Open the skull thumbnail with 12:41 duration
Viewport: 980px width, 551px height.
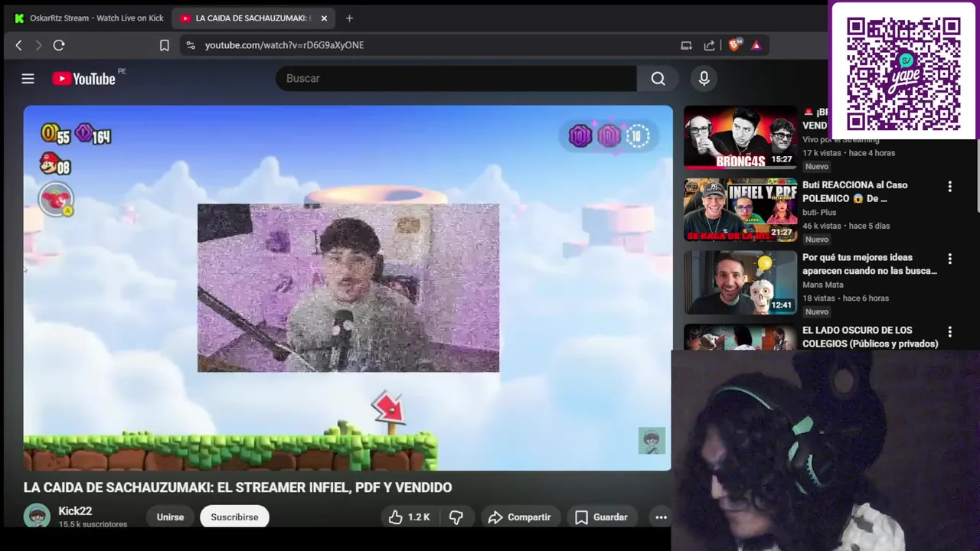coord(740,282)
